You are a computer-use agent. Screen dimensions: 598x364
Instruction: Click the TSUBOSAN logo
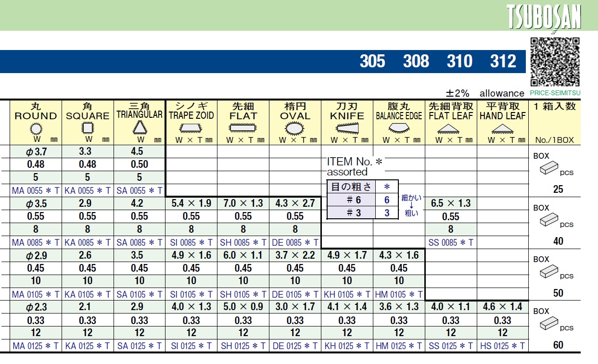544,18
